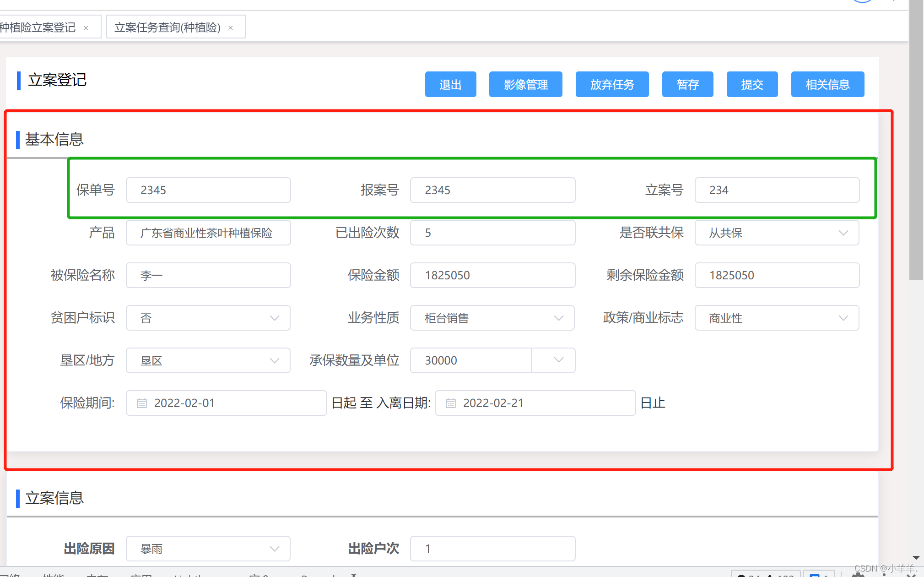The height and width of the screenshot is (577, 924).
Task: Open the 贫困户标识 dropdown
Action: [x=208, y=318]
